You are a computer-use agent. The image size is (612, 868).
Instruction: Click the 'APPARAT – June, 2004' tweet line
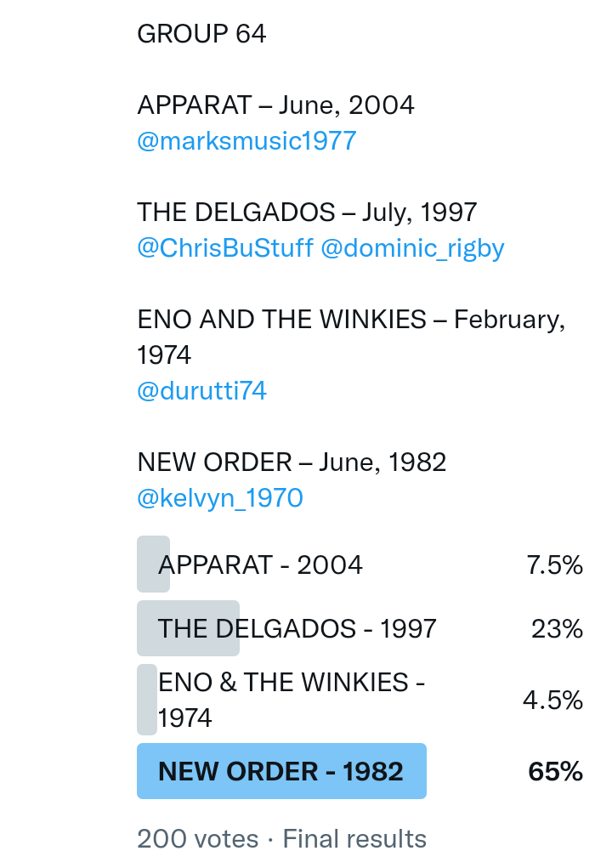click(x=275, y=105)
